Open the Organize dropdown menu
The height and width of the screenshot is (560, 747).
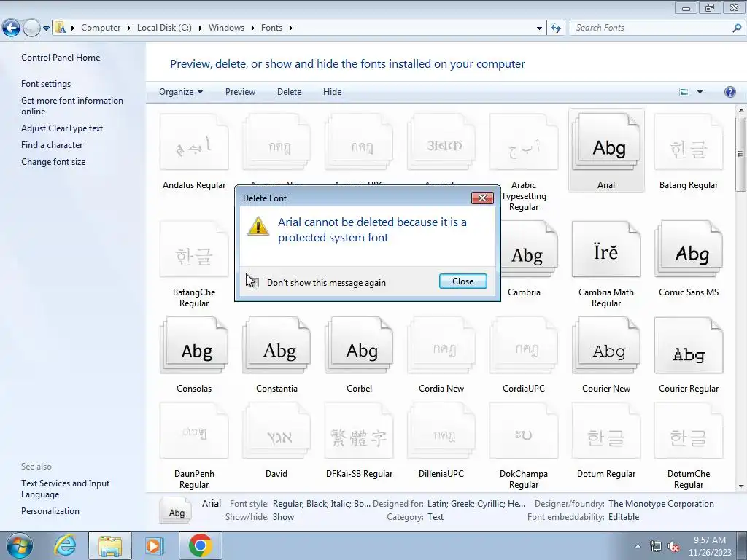pos(181,92)
